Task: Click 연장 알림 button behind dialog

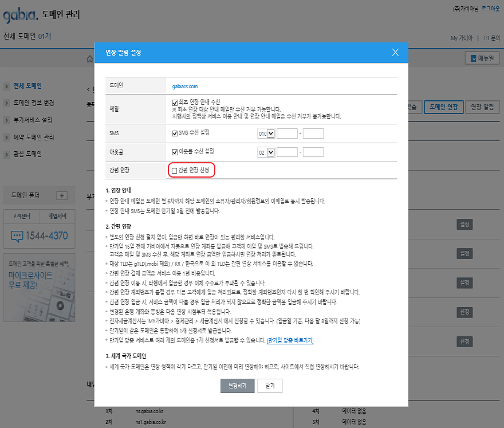Action: pos(482,107)
